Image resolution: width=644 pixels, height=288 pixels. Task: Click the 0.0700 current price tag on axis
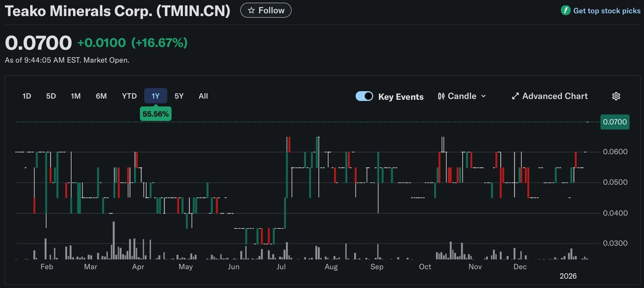click(x=614, y=122)
